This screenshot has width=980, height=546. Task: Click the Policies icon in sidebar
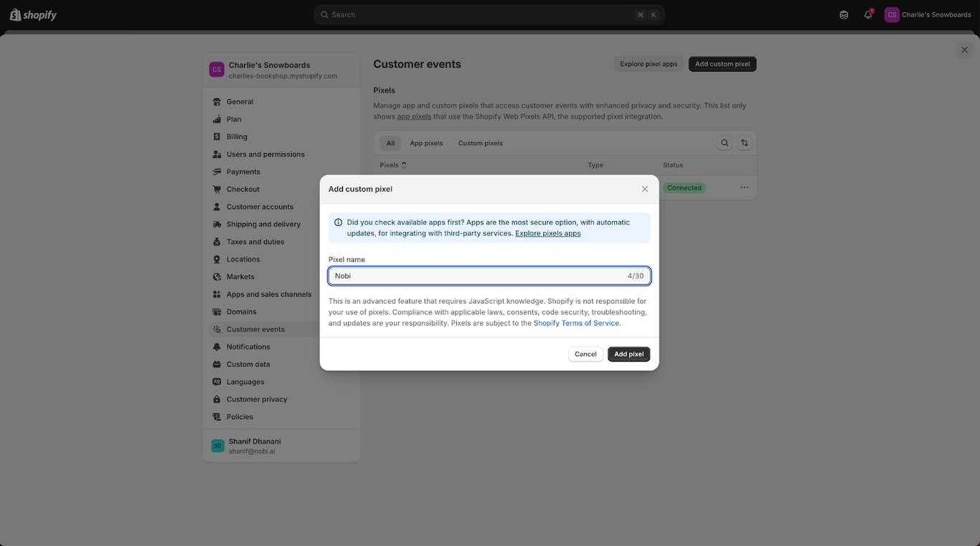[217, 417]
